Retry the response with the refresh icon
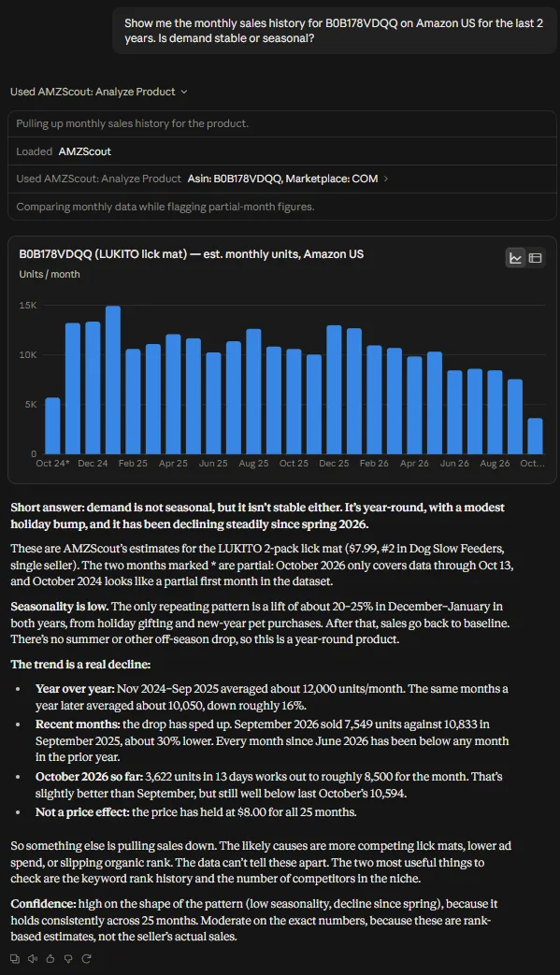This screenshot has height=975, width=560. coord(86,959)
